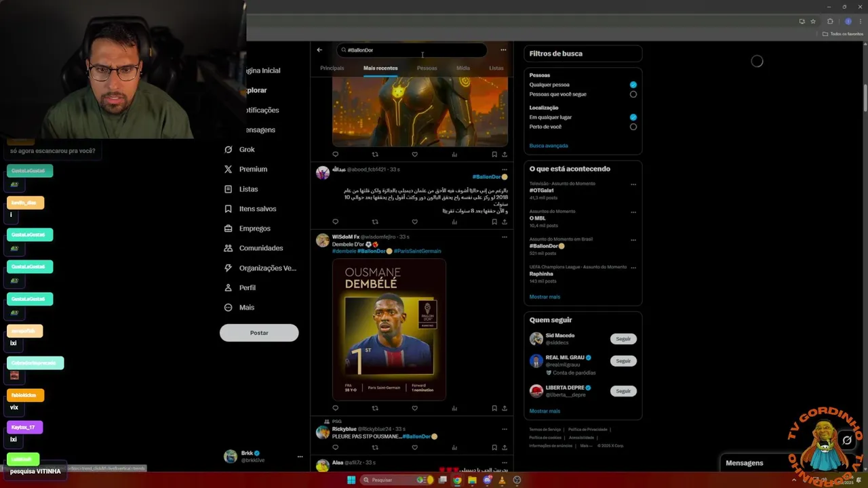The width and height of the screenshot is (868, 488).
Task: Open options for O MBL trend
Action: (x=633, y=212)
